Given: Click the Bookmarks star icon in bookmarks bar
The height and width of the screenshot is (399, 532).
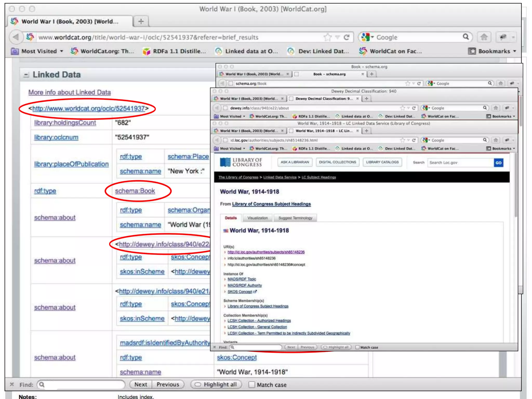Looking at the screenshot, I should pyautogui.click(x=472, y=51).
